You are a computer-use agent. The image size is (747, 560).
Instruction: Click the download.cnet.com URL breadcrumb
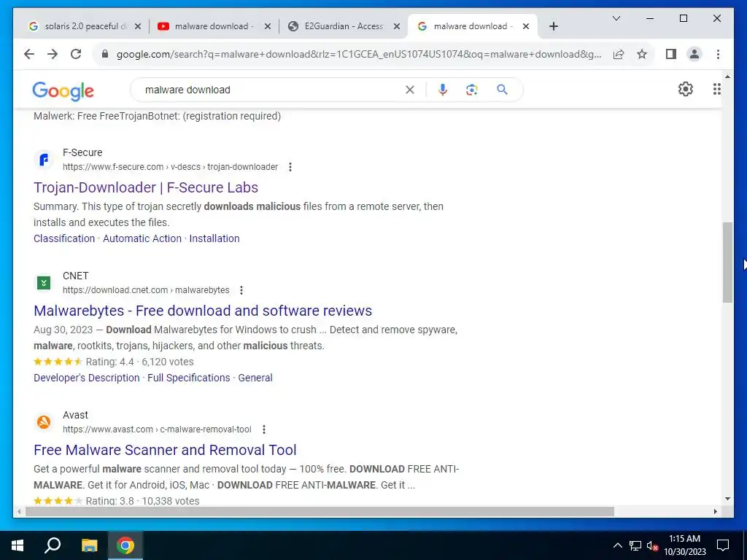click(x=146, y=290)
